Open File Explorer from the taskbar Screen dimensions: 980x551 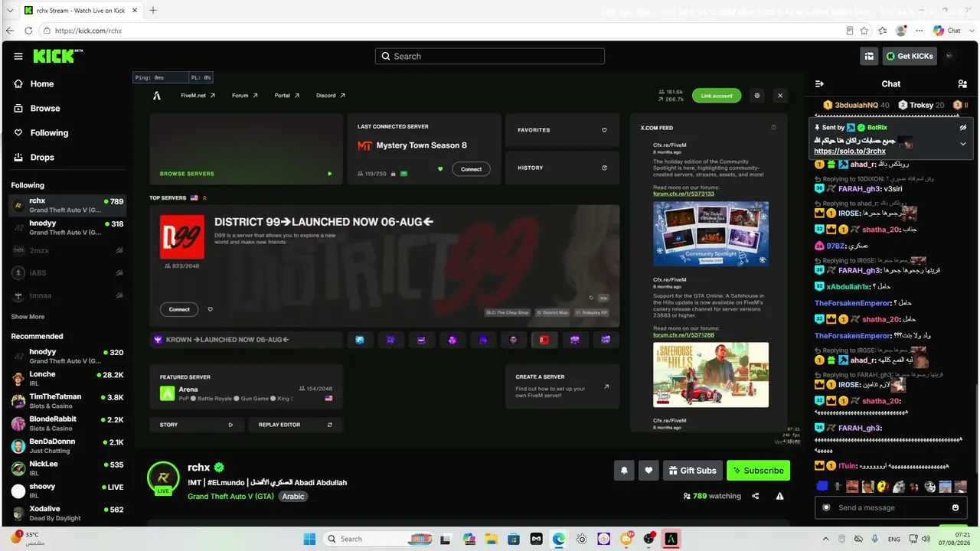[492, 539]
